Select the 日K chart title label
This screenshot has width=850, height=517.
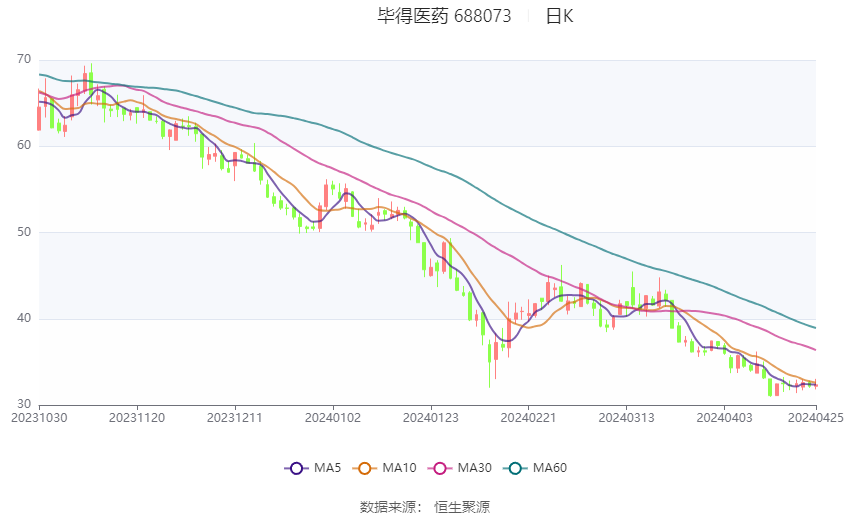click(x=559, y=16)
